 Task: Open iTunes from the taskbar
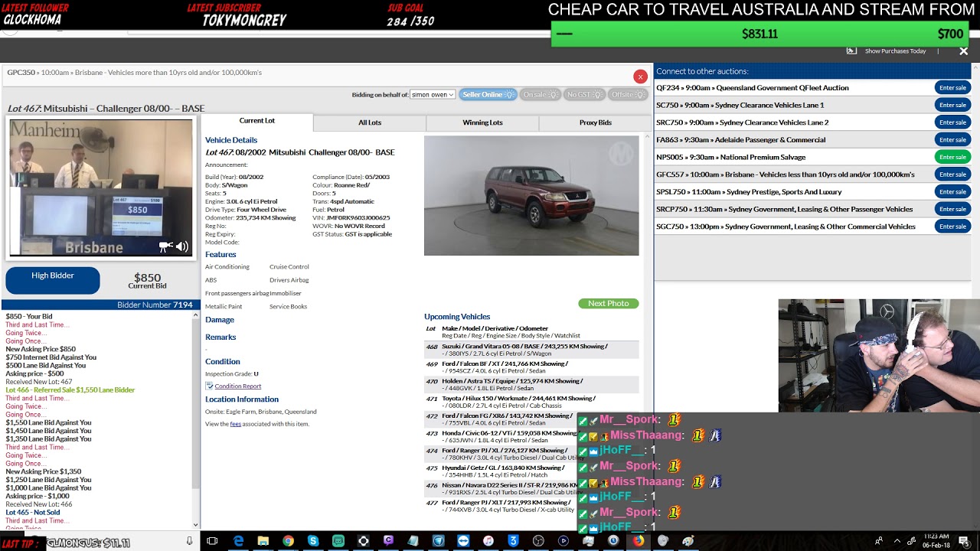488,541
